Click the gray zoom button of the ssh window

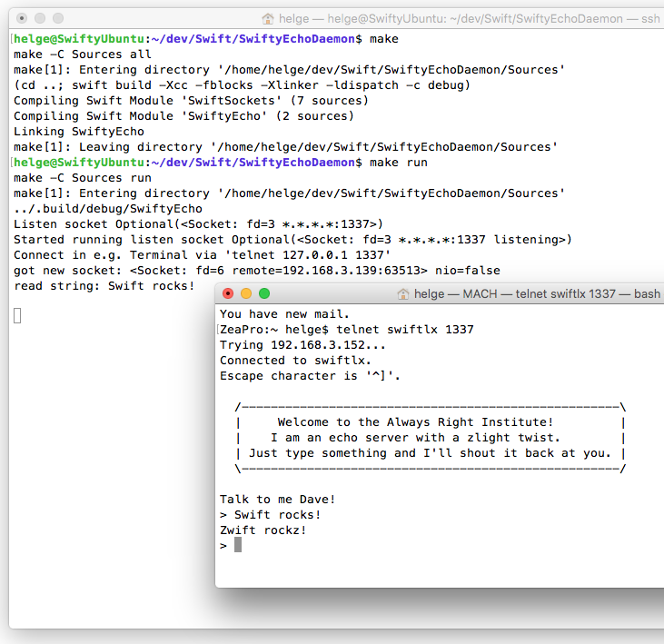[58, 18]
